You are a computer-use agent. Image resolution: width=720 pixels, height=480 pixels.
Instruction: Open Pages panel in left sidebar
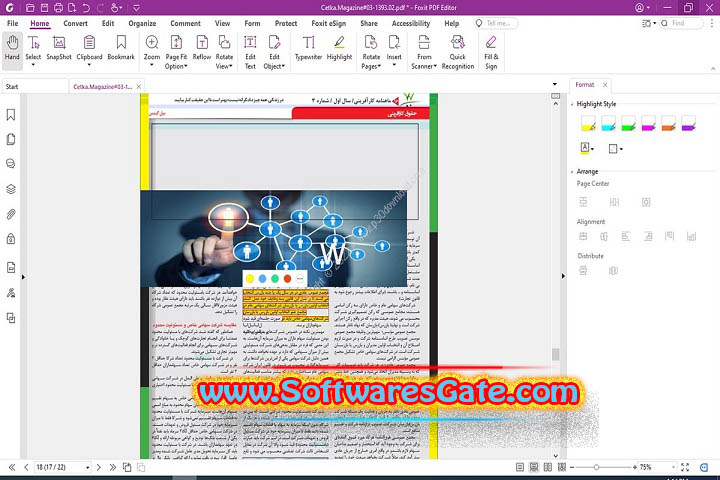tap(11, 139)
